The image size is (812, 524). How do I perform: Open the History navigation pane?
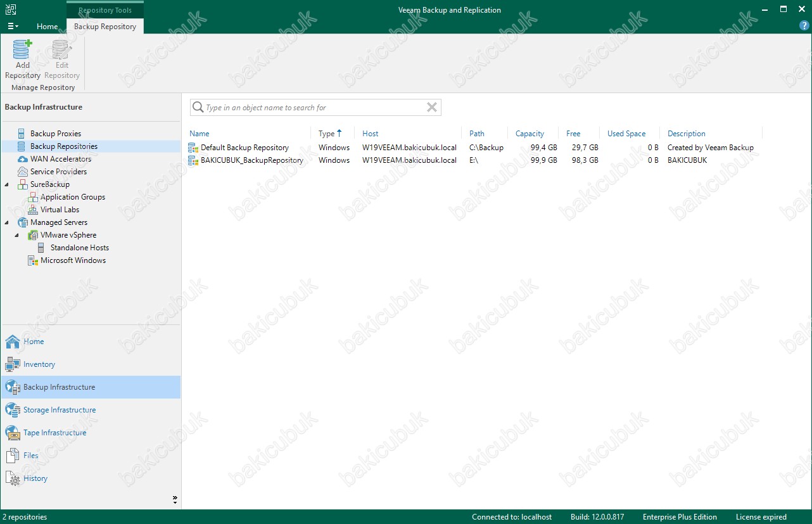point(91,478)
